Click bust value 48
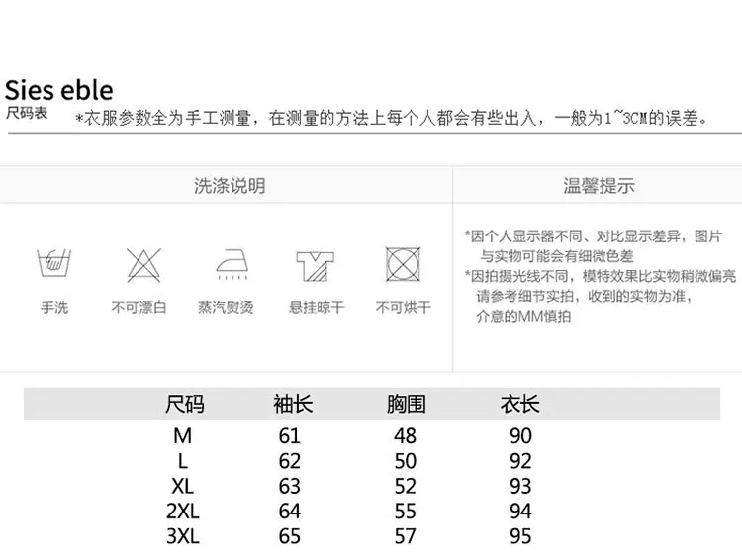742x560 pixels. [405, 436]
